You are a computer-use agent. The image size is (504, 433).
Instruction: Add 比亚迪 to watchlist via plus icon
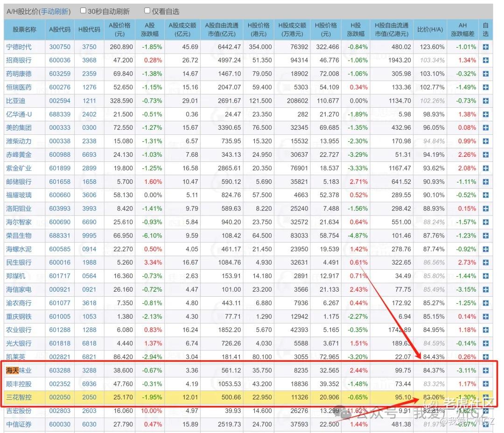click(x=485, y=101)
